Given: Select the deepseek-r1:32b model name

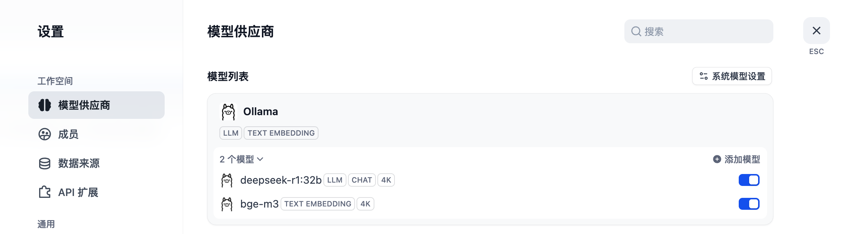Looking at the screenshot, I should click(x=281, y=180).
